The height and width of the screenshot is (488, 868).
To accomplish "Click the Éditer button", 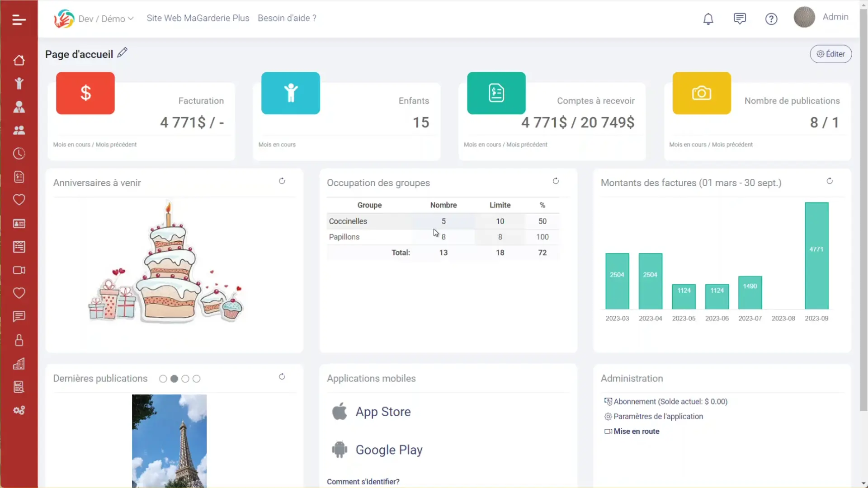I will (x=830, y=54).
